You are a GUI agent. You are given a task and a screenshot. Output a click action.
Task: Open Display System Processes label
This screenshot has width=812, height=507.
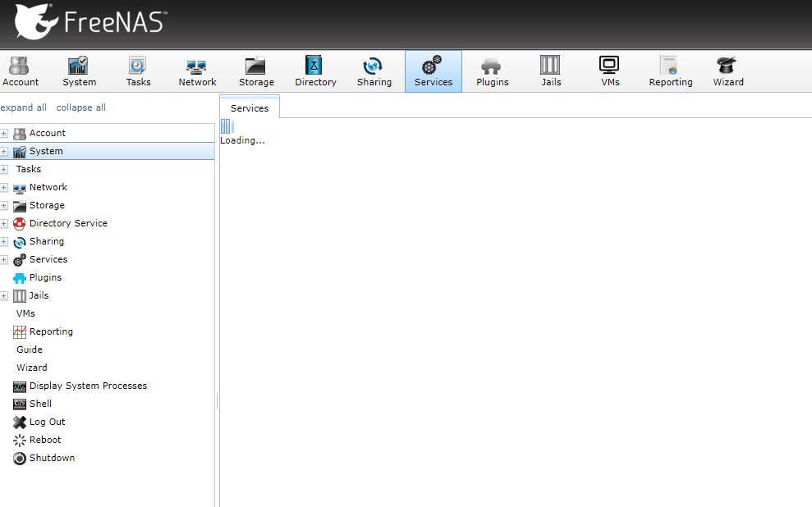pos(88,386)
